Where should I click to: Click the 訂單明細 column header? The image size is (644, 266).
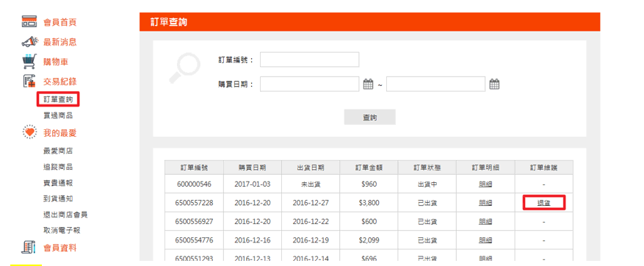[485, 168]
